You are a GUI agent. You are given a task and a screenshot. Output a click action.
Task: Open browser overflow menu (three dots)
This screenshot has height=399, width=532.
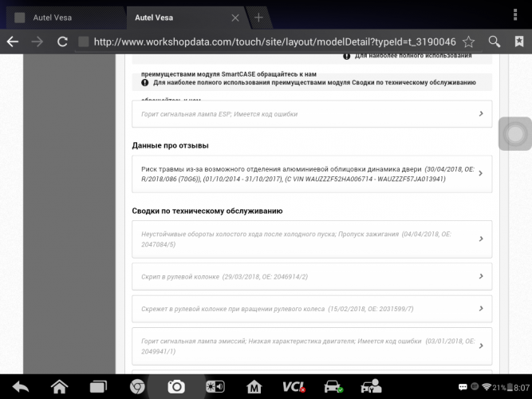click(515, 15)
